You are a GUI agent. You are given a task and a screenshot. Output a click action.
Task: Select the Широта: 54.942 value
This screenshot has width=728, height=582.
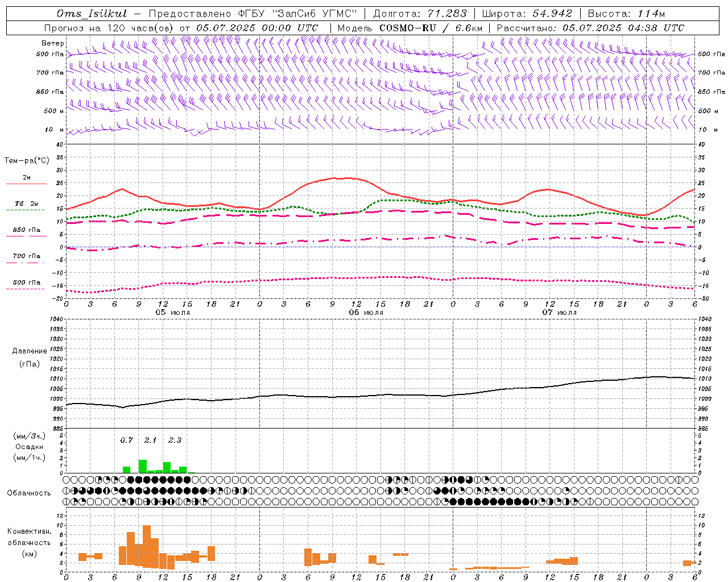pyautogui.click(x=527, y=14)
